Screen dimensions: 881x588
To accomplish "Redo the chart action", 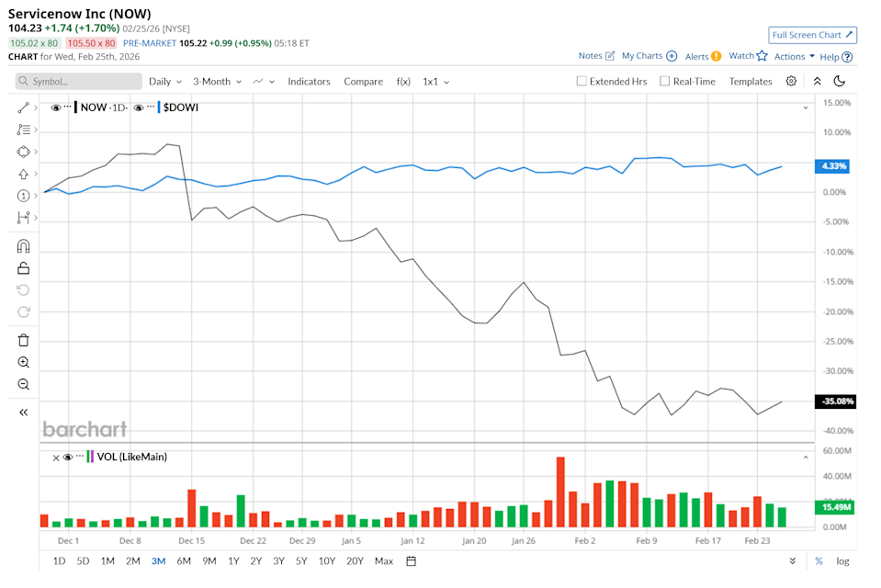I will [x=23, y=312].
